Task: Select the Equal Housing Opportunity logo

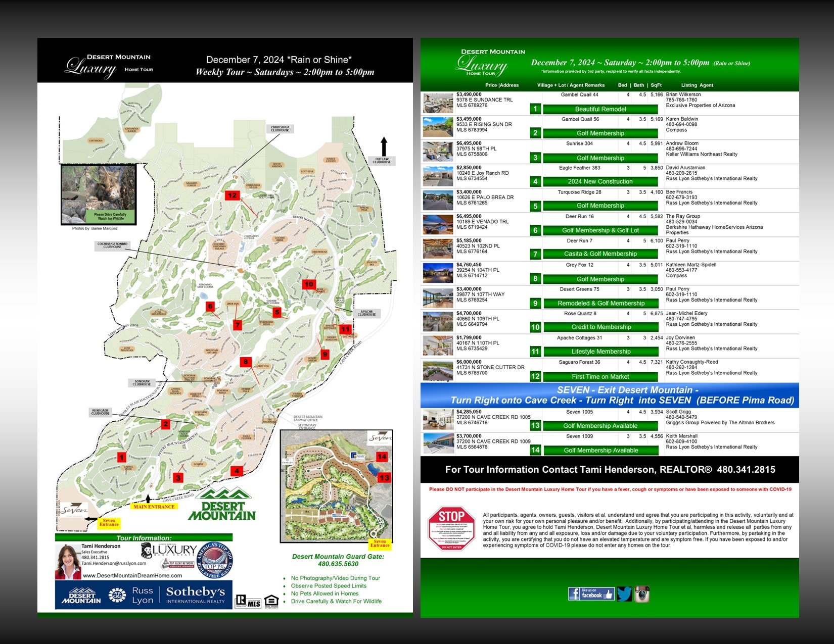Action: coord(271,601)
